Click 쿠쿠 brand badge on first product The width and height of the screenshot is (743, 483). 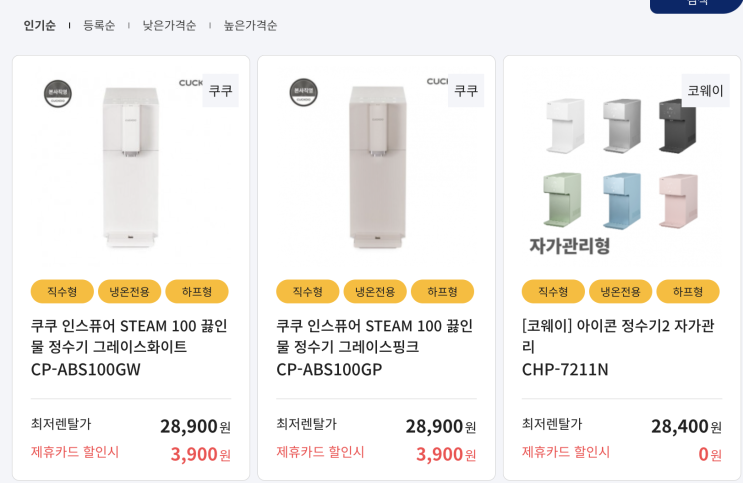(220, 90)
